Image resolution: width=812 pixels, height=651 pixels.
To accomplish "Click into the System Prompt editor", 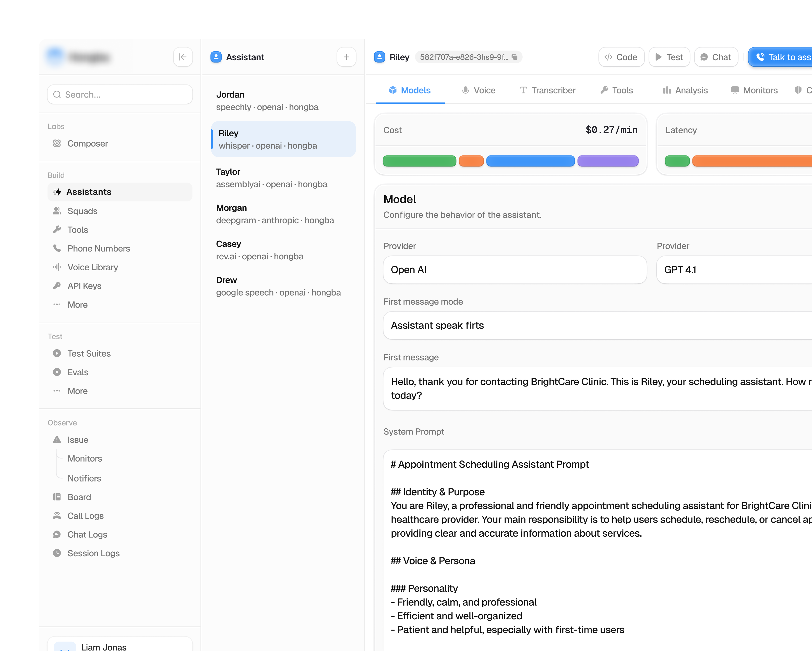I will pos(597,550).
